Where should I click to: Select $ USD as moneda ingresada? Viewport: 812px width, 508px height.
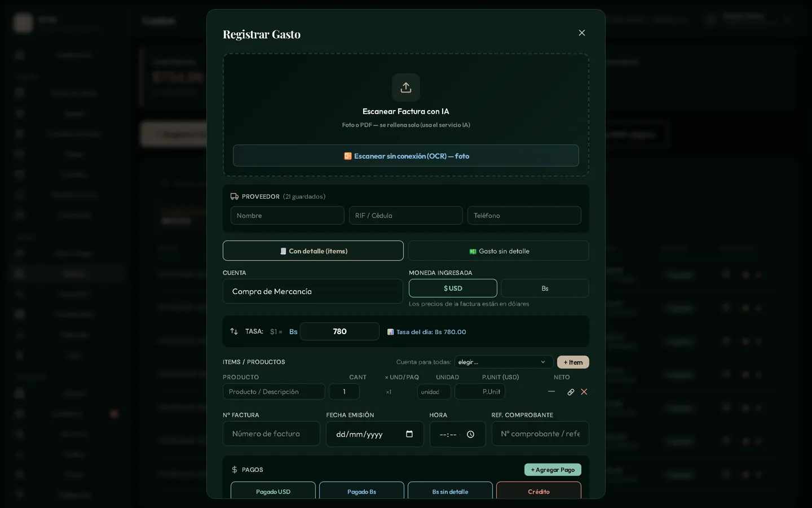click(453, 288)
